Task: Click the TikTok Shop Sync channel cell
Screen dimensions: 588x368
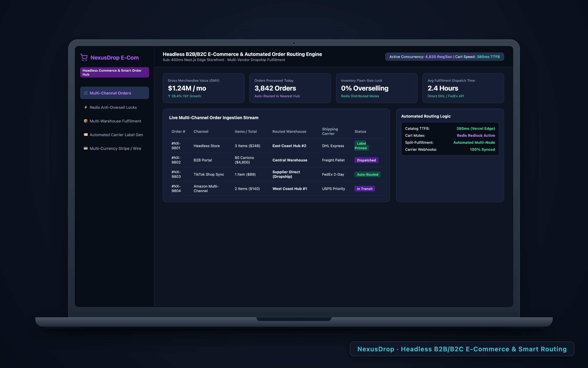Action: 209,174
